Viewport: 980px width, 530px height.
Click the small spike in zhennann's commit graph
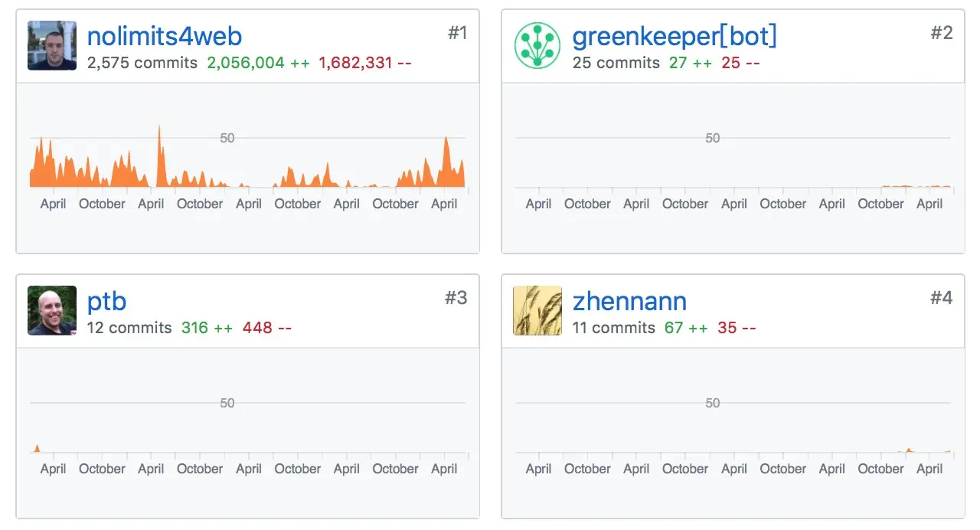coord(908,450)
